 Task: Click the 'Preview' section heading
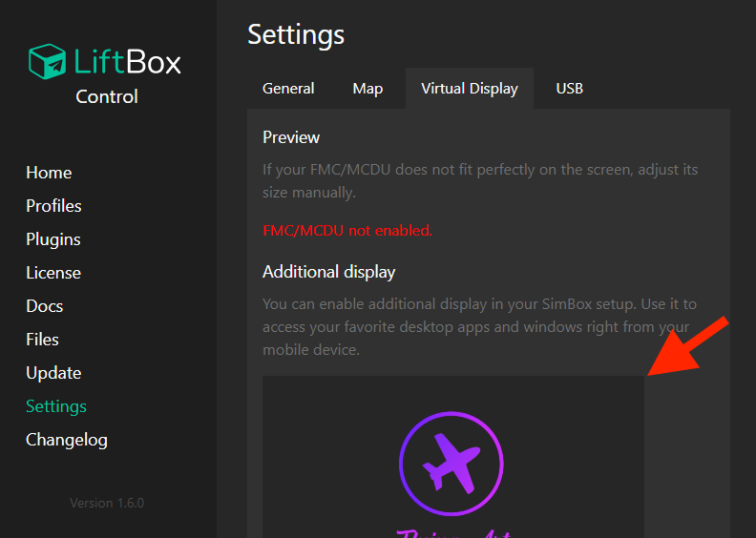[291, 137]
